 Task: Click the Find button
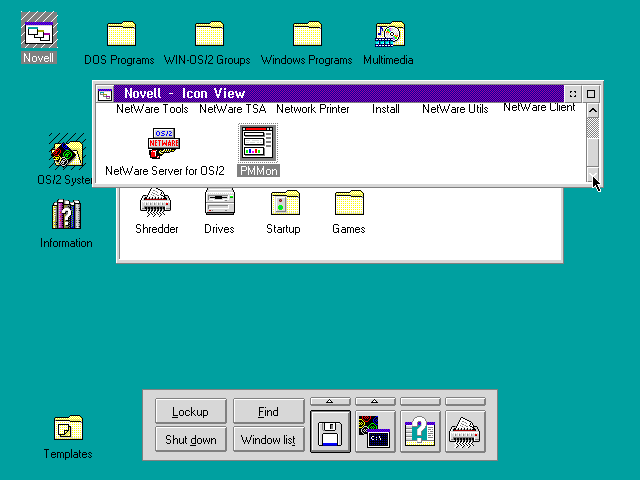click(269, 411)
